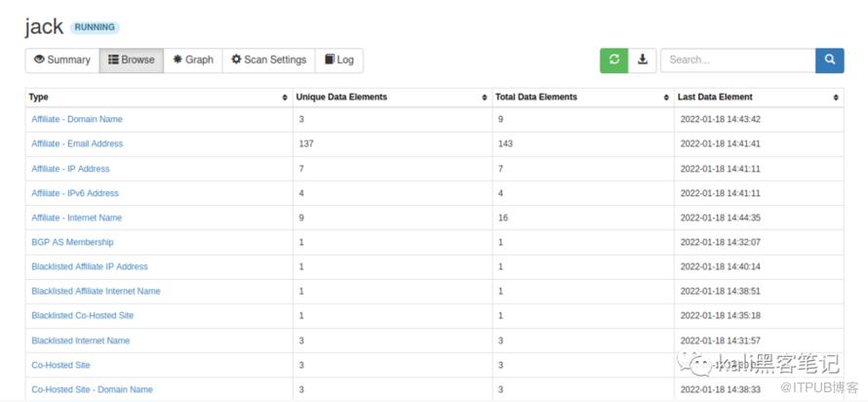
Task: Open Co-Hosted Site - Domain Name link
Action: click(x=92, y=389)
